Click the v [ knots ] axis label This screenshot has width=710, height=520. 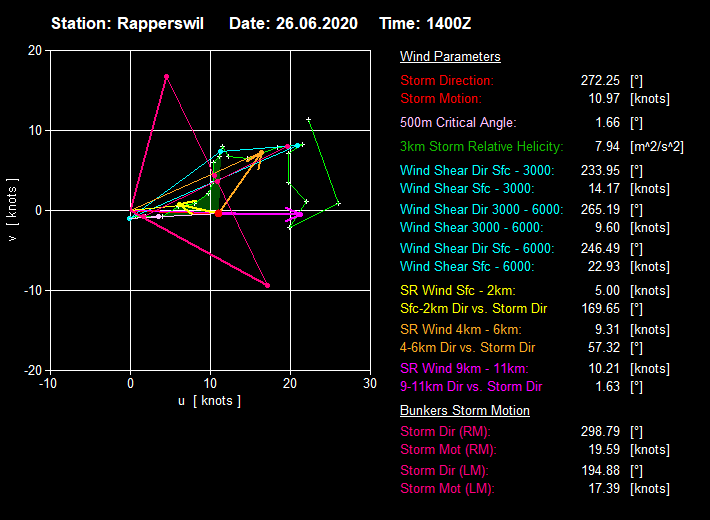point(11,210)
